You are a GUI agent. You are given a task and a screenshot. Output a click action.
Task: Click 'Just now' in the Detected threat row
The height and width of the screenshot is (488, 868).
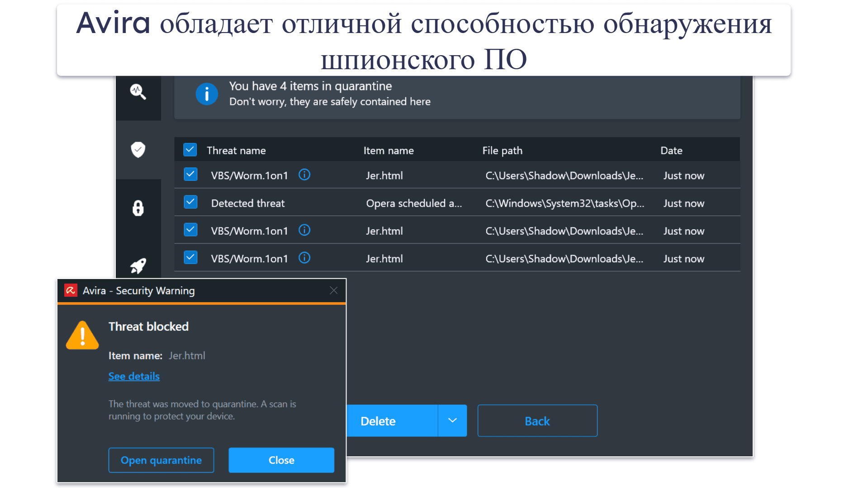[x=684, y=204]
